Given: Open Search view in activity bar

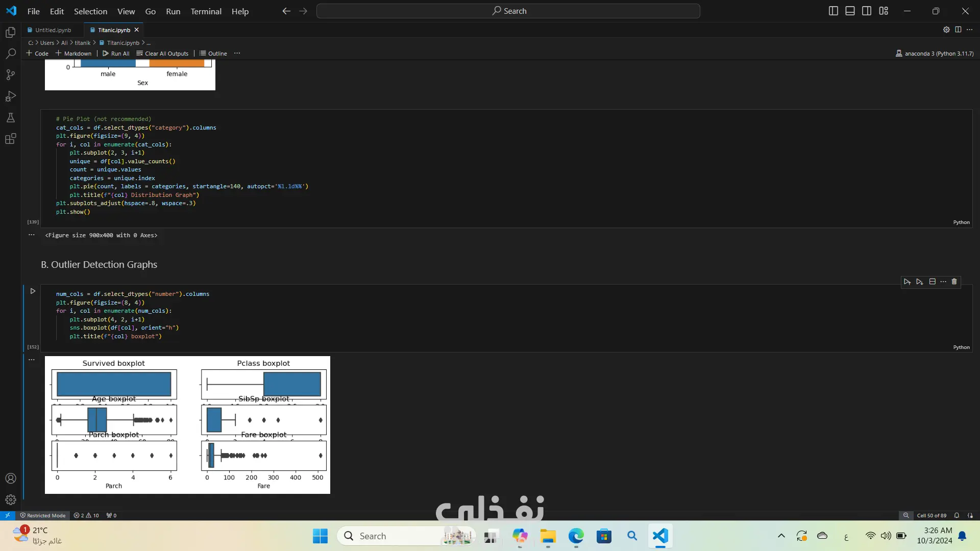Looking at the screenshot, I should click(x=10, y=54).
